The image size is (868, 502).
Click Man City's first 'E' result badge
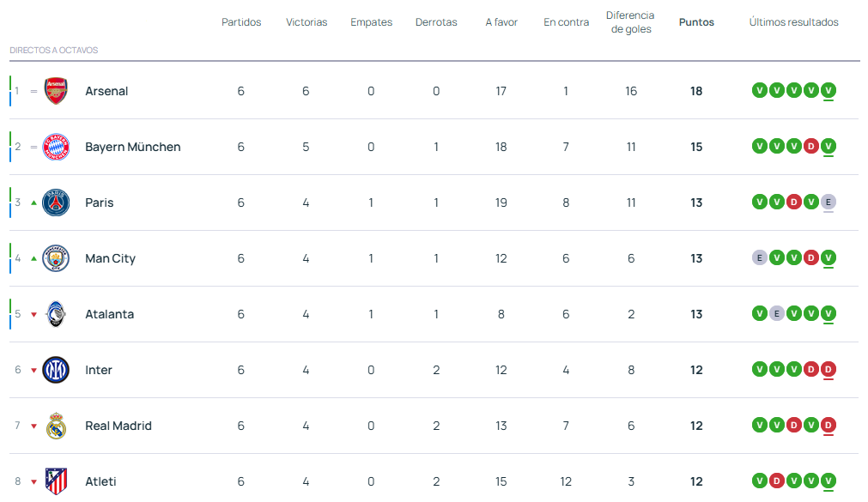click(759, 257)
